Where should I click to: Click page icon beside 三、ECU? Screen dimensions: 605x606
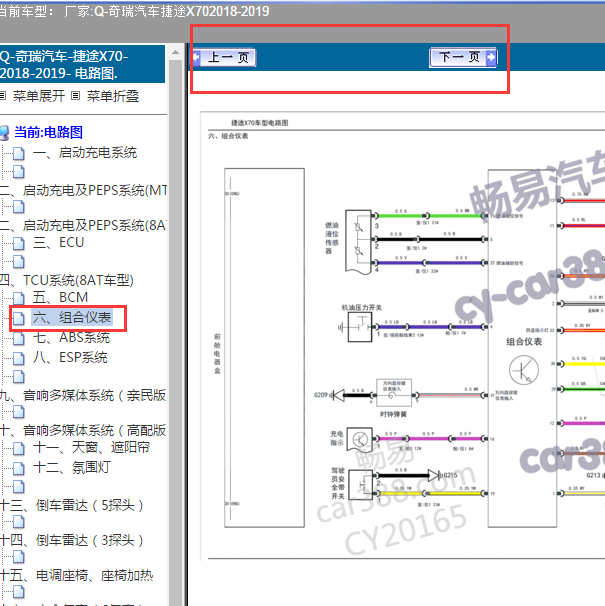19,243
